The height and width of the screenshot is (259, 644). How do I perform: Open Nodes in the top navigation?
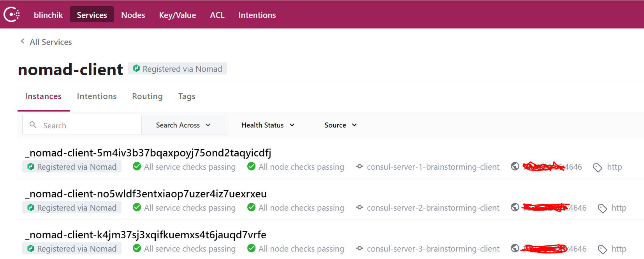pos(133,15)
